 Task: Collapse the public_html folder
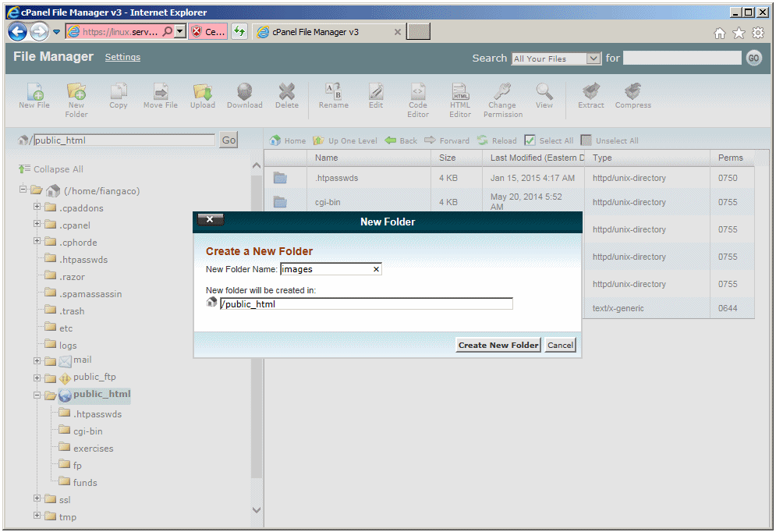pos(37,395)
